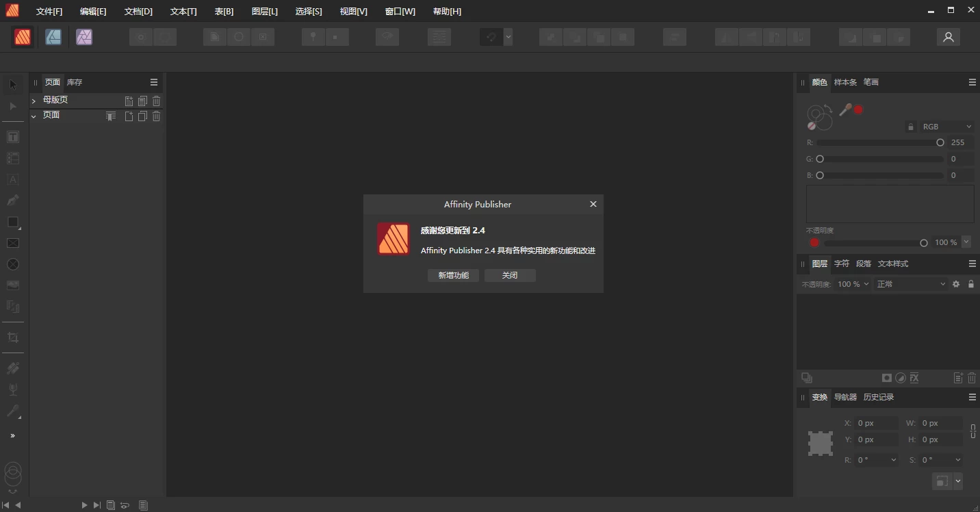Toggle the layer lock in the Layers panel

point(972,283)
